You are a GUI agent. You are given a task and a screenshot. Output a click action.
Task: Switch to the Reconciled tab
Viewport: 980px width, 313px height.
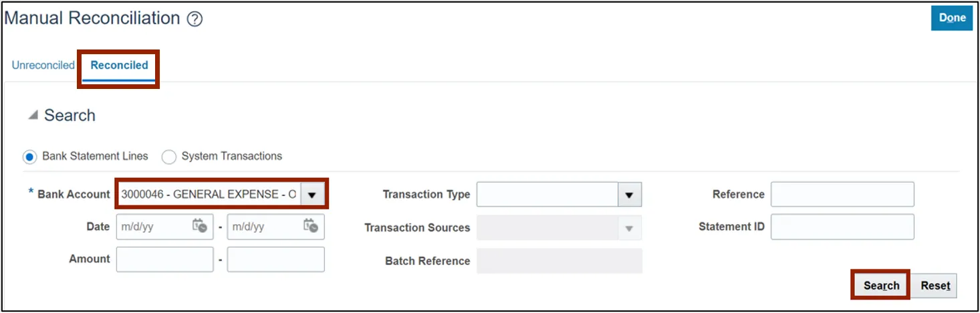click(119, 66)
